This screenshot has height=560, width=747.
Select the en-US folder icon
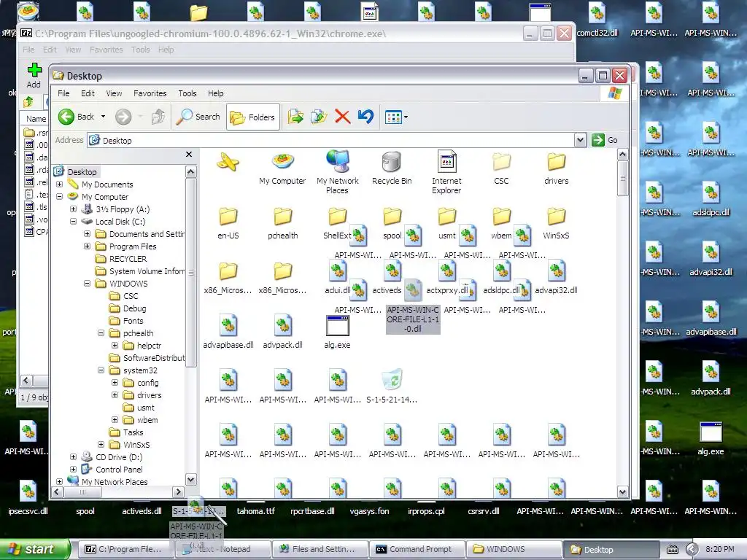(228, 223)
